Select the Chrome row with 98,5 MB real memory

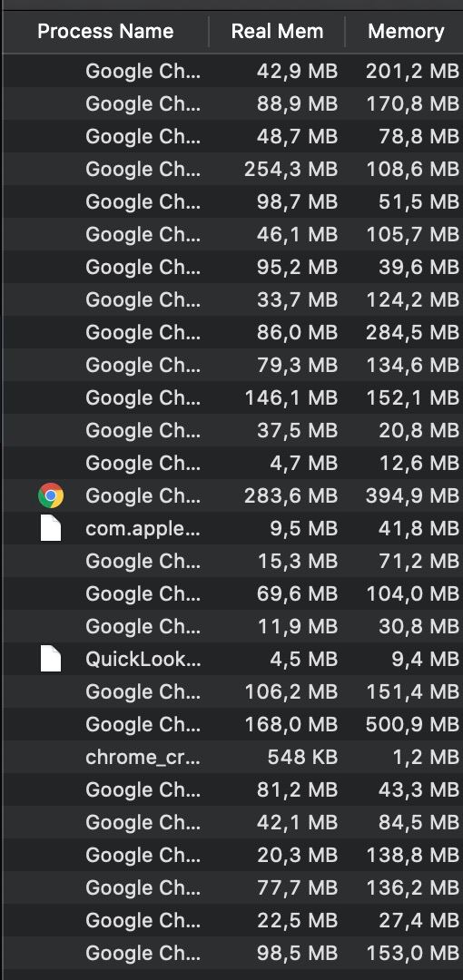click(x=232, y=953)
